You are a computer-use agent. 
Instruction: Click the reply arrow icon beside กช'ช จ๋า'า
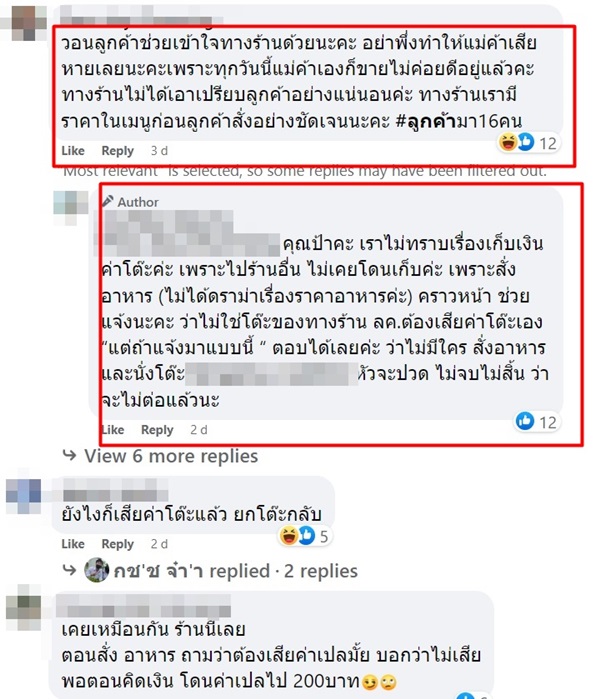(70, 570)
